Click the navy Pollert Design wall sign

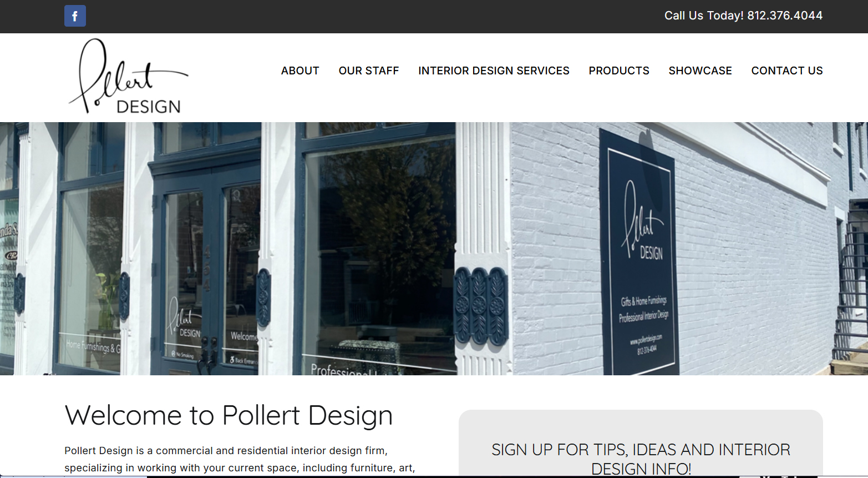click(639, 253)
